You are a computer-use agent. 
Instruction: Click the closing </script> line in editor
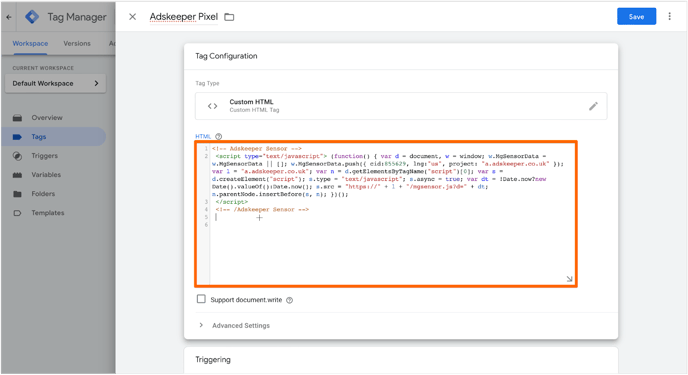coord(232,202)
